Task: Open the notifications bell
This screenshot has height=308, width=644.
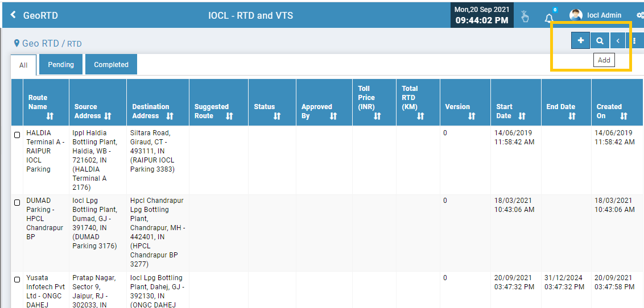Action: [x=549, y=17]
